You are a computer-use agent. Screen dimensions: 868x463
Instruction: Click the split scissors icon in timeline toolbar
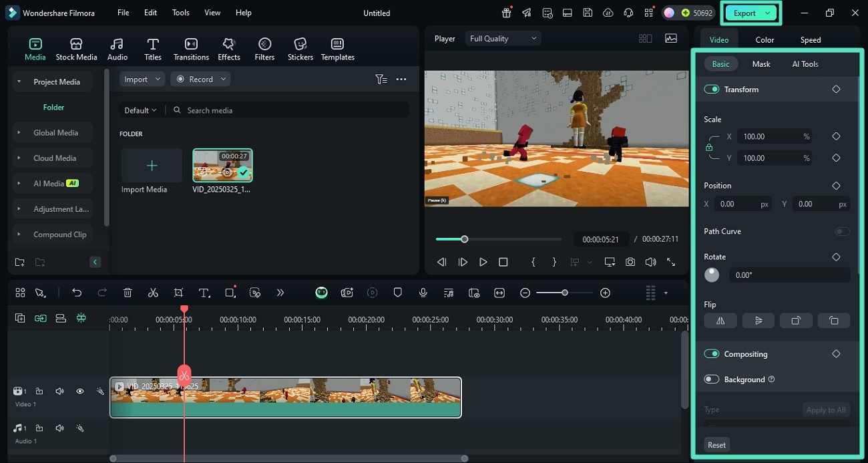(x=153, y=293)
